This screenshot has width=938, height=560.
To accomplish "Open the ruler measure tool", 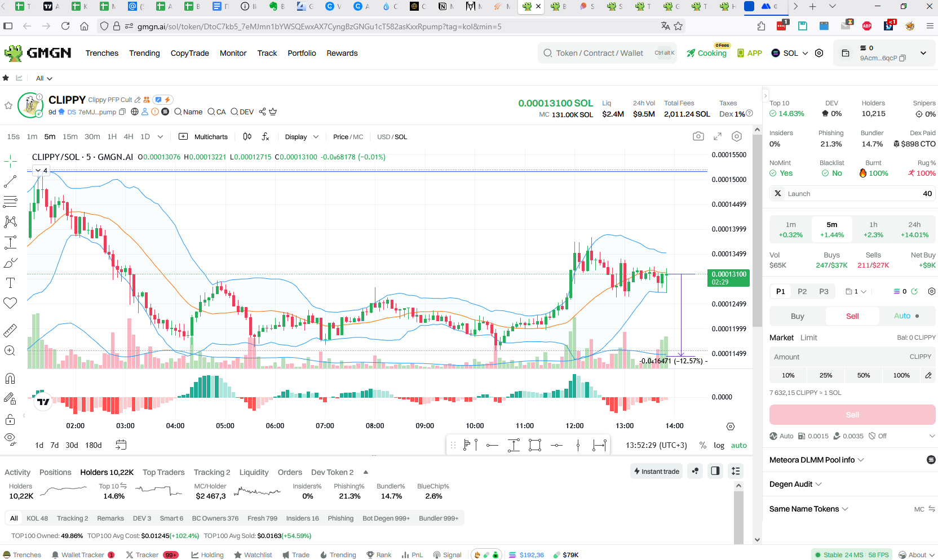I will tap(10, 330).
